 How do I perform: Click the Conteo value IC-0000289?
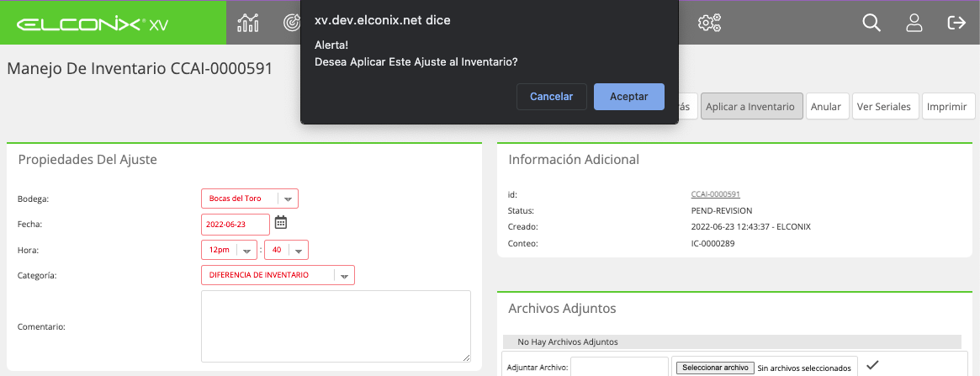[712, 244]
